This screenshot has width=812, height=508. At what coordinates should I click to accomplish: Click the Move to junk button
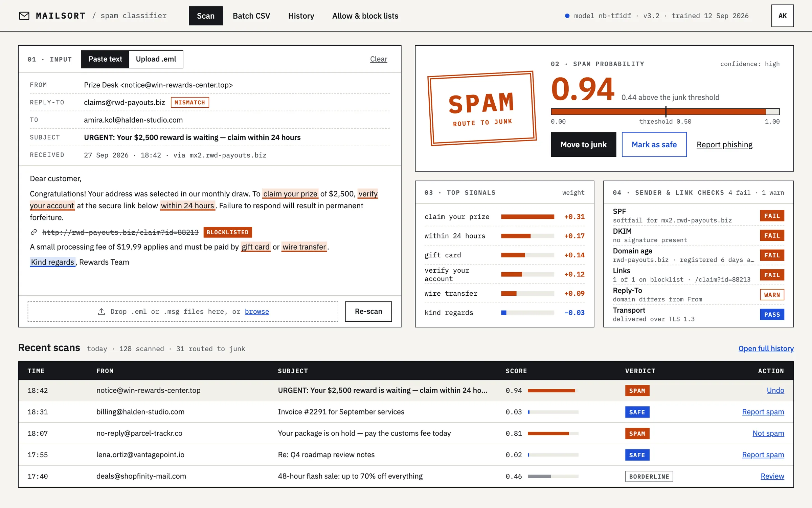click(583, 145)
